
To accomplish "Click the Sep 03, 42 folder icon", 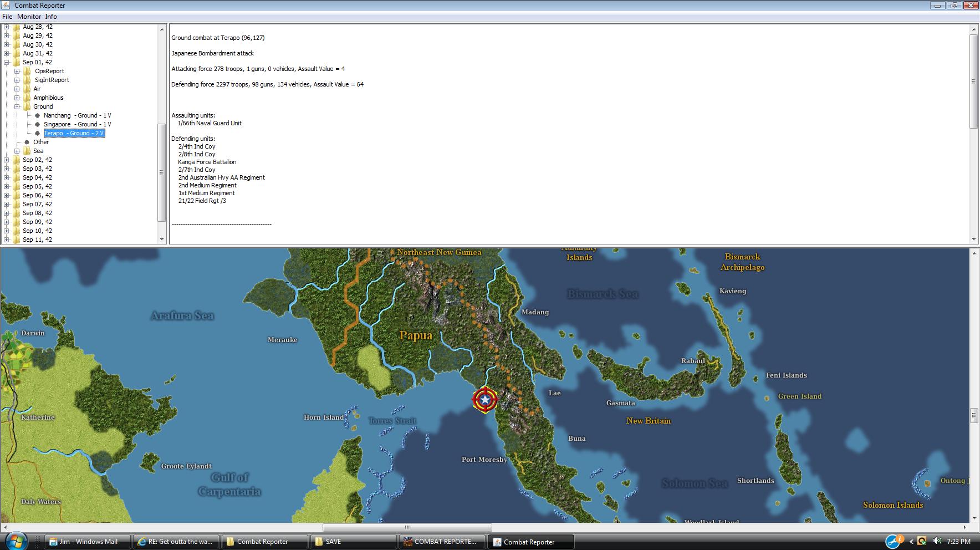I will [x=16, y=169].
